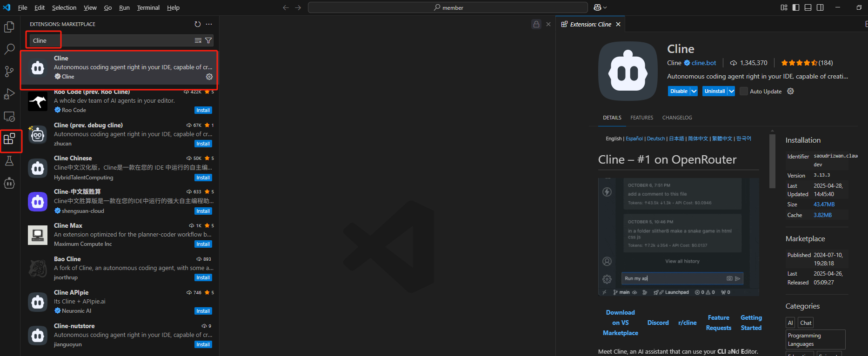Open the Copilot chat dropdown in title bar
The width and height of the screenshot is (868, 356).
[x=600, y=7]
